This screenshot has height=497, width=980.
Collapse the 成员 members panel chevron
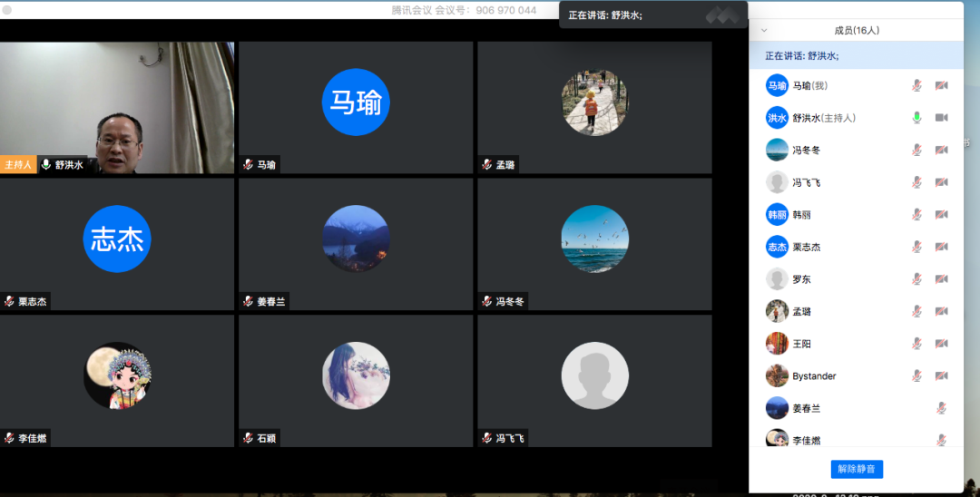pyautogui.click(x=764, y=30)
